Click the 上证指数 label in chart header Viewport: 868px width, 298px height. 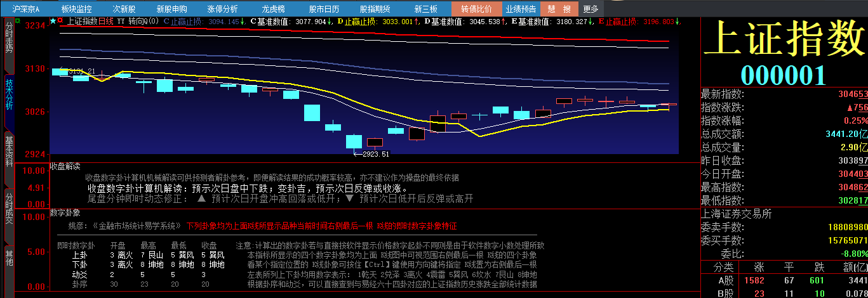(x=82, y=21)
